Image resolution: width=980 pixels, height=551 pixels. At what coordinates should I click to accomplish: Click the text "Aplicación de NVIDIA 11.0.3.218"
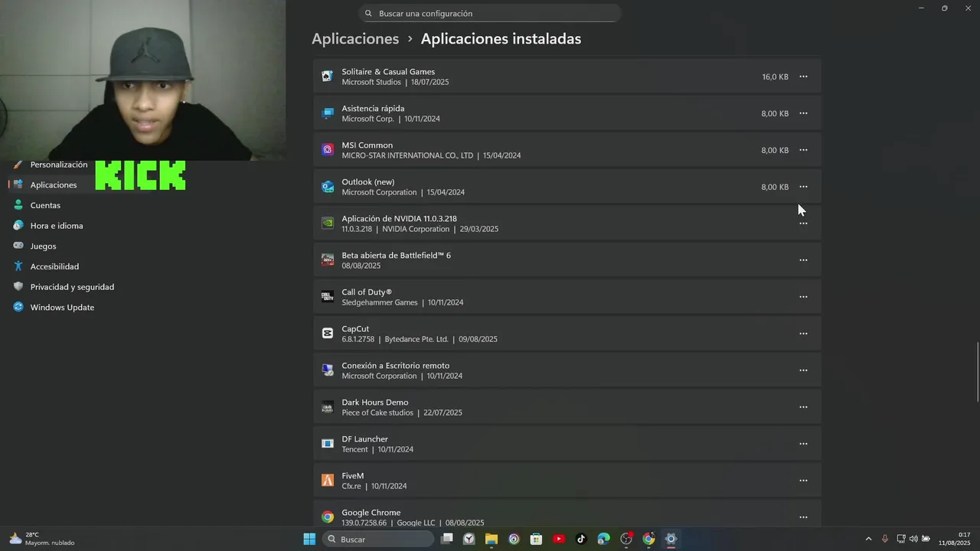tap(399, 219)
